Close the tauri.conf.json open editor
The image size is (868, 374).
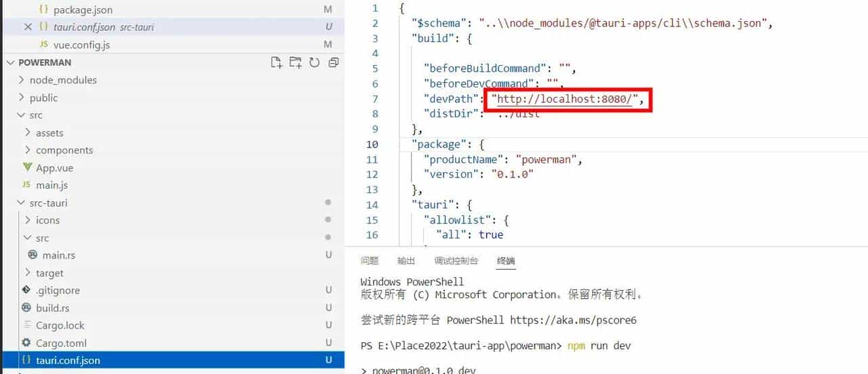coord(28,27)
